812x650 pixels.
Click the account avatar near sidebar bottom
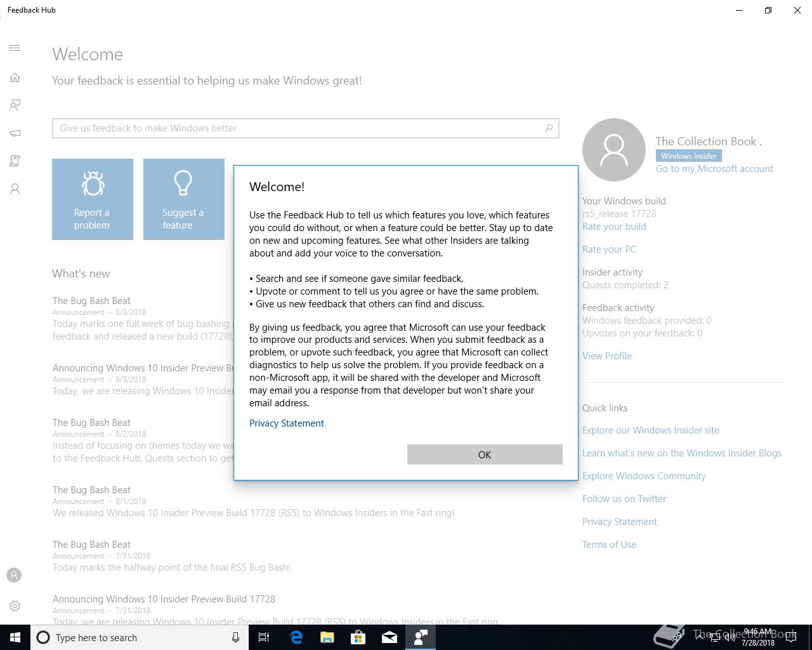click(14, 575)
